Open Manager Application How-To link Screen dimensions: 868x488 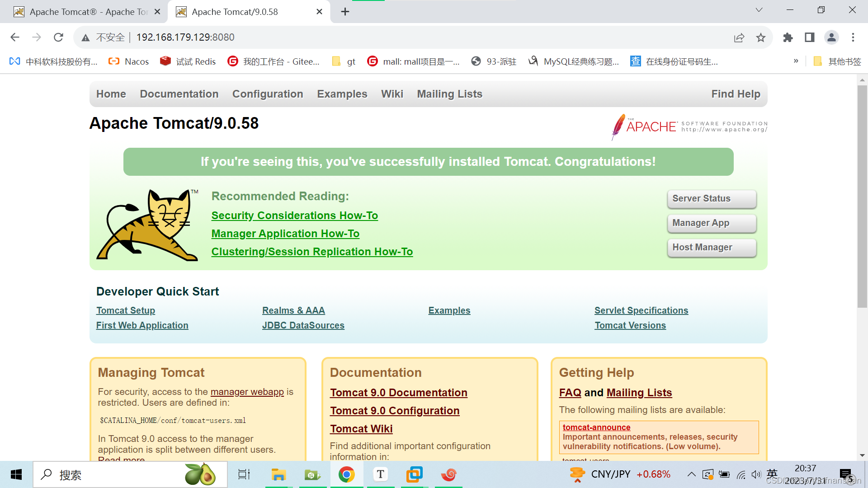pyautogui.click(x=285, y=234)
